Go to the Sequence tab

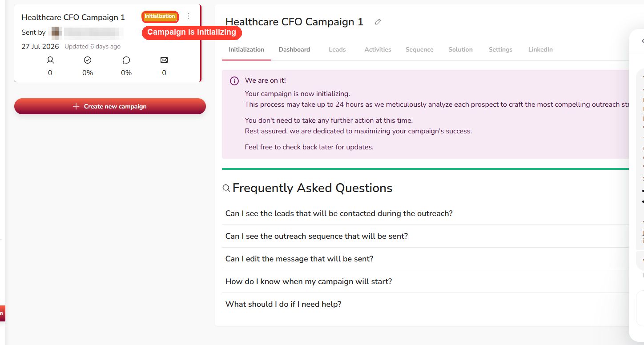click(x=419, y=49)
